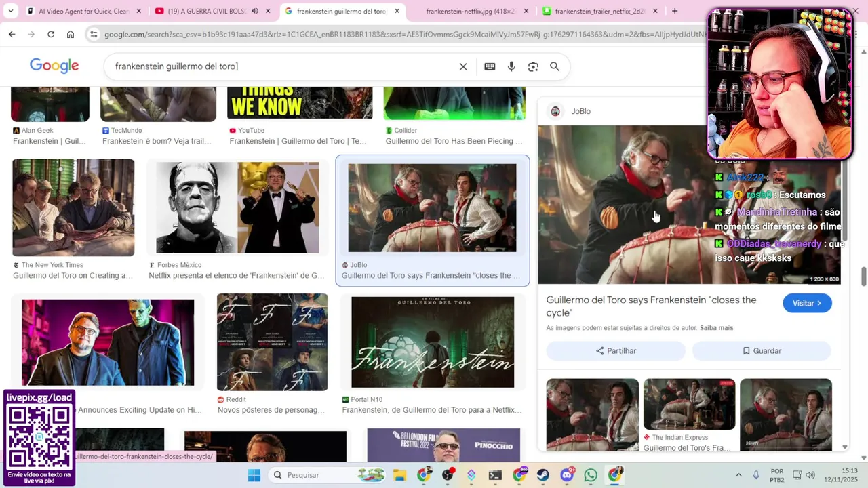Open the taskbar microphone tray icon
Image resolution: width=868 pixels, height=488 pixels.
pos(756,475)
